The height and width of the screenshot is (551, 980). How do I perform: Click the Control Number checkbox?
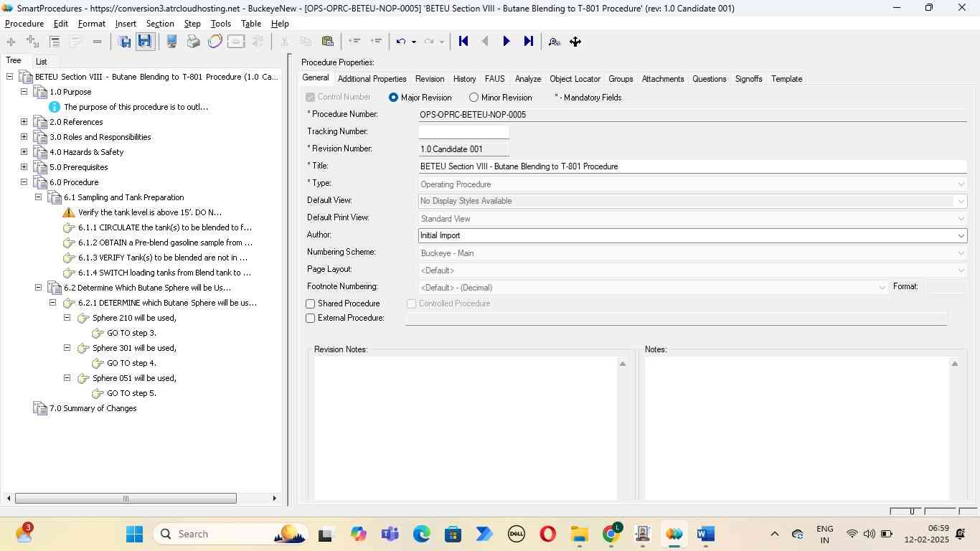311,98
